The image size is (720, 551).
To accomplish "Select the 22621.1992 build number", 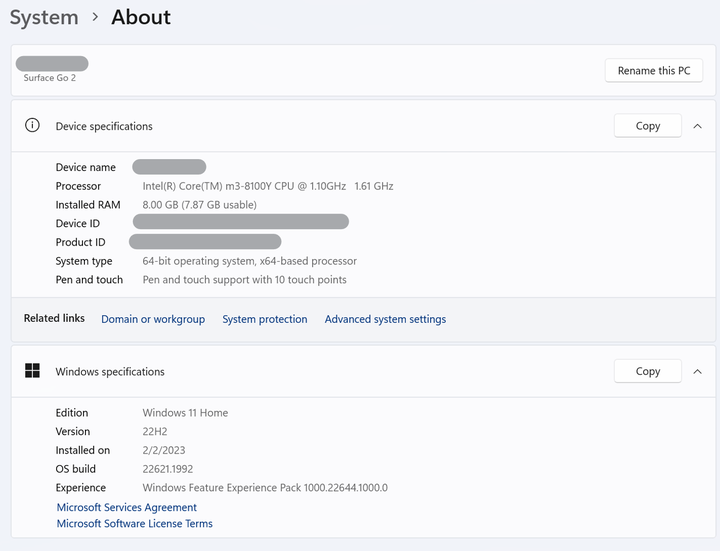I will [168, 469].
